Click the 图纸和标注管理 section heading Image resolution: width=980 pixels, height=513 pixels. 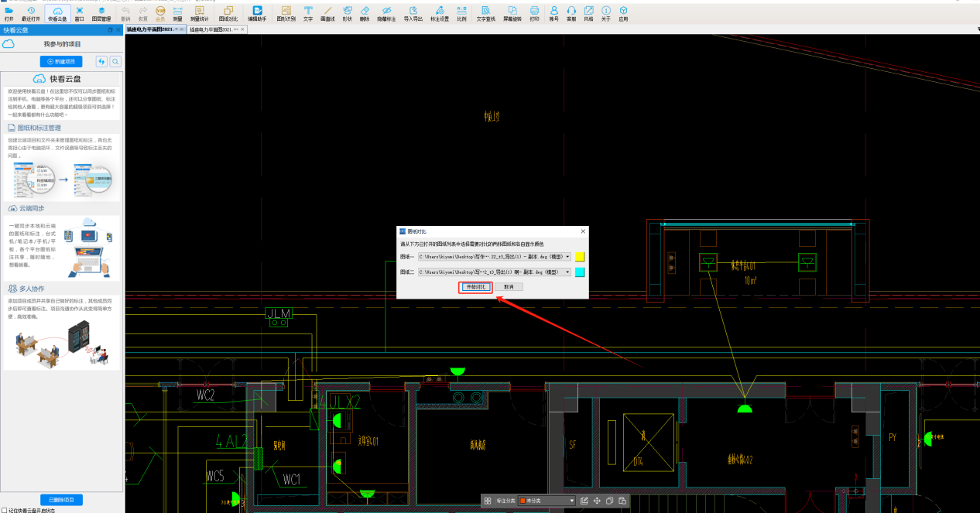point(39,128)
